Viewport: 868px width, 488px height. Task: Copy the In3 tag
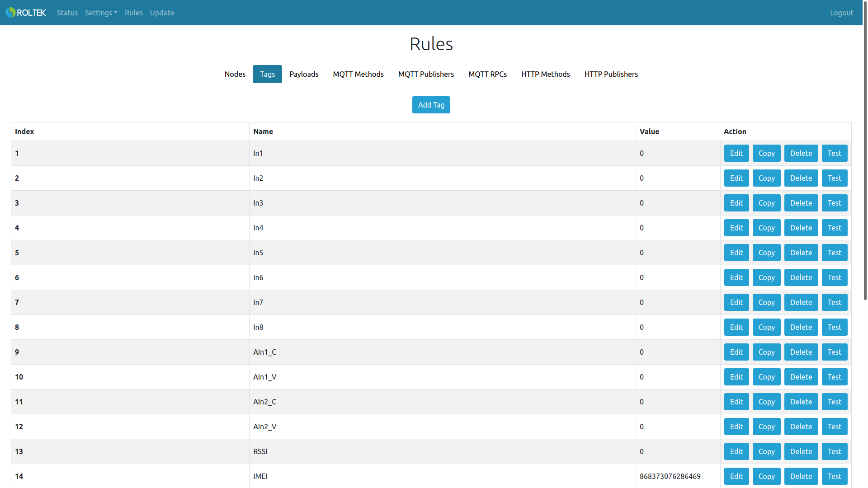766,203
